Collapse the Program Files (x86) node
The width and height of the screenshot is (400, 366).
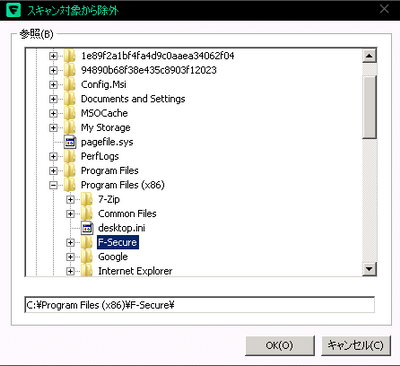53,185
